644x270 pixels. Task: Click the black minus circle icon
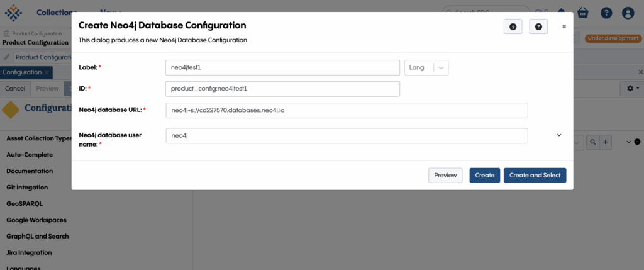(637, 142)
